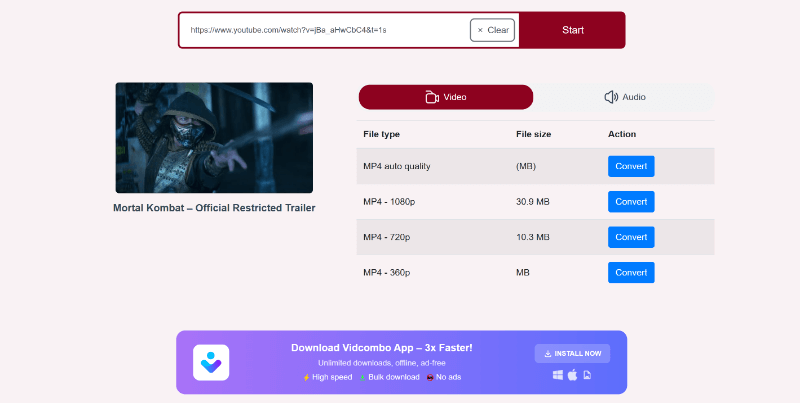
Task: Click the red No ads icon
Action: click(x=430, y=377)
